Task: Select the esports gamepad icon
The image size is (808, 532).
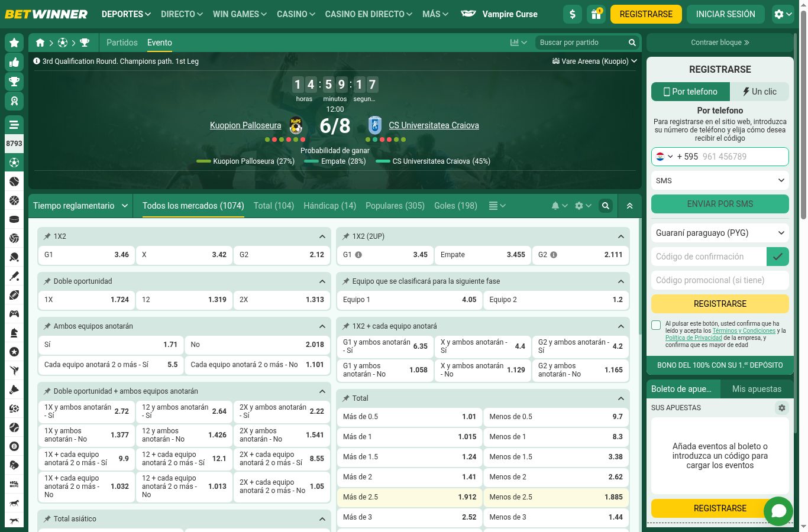Action: 14,314
